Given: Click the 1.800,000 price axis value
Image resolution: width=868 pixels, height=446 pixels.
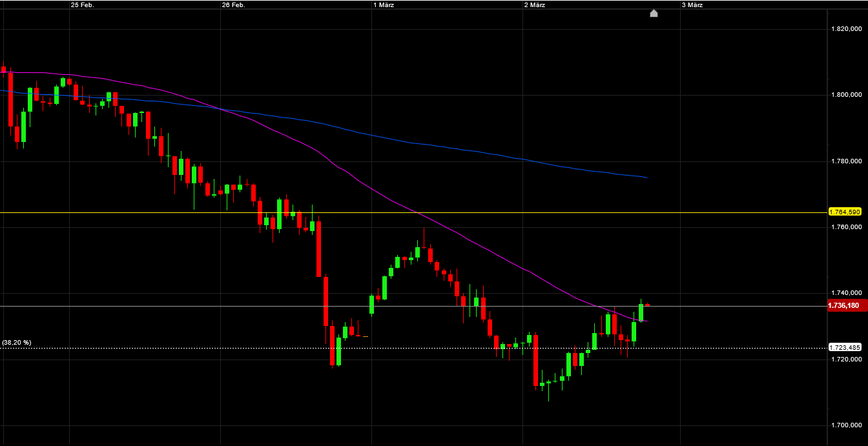Looking at the screenshot, I should tap(847, 95).
